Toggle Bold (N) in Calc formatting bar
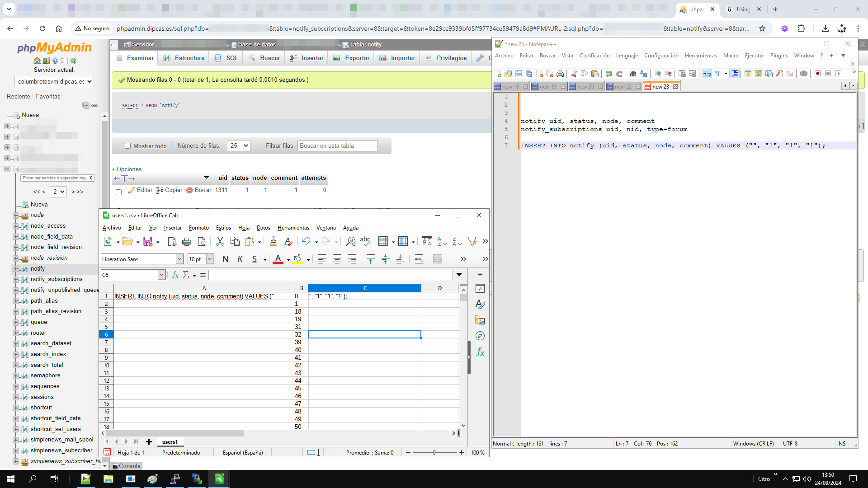 (x=226, y=259)
